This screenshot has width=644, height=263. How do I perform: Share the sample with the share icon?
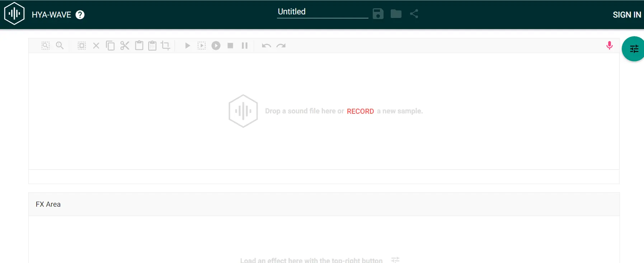pos(414,14)
